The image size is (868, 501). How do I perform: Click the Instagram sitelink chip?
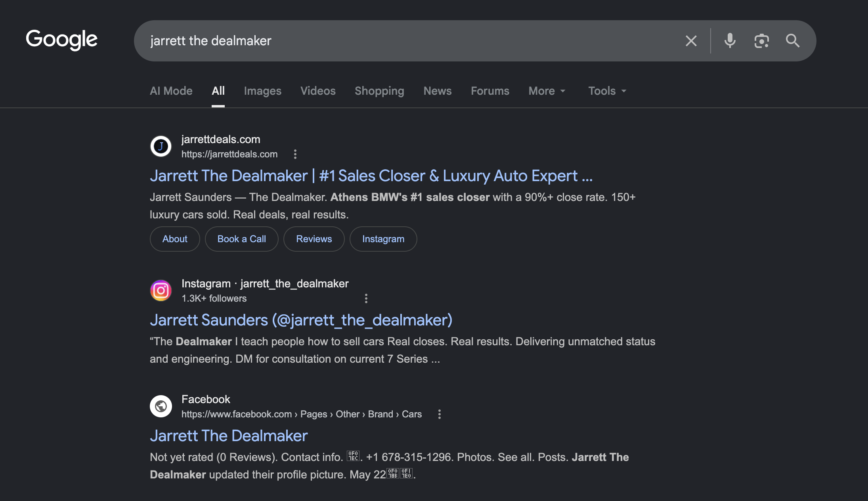click(383, 239)
